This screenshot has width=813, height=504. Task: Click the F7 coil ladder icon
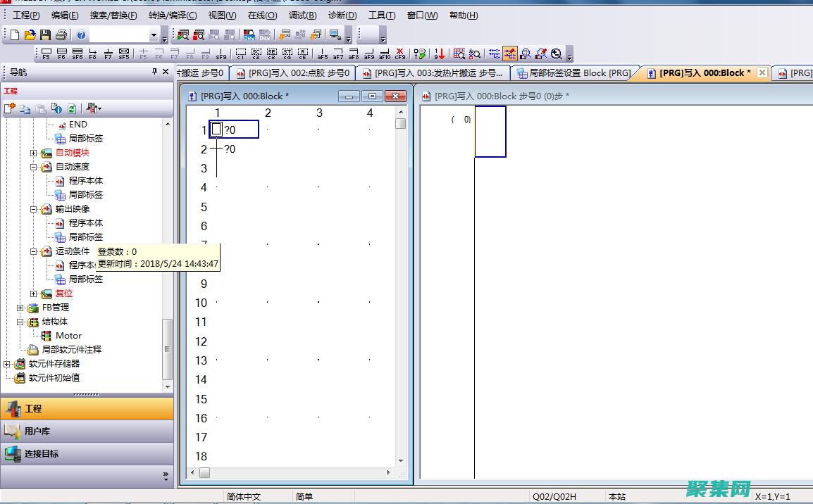[108, 54]
